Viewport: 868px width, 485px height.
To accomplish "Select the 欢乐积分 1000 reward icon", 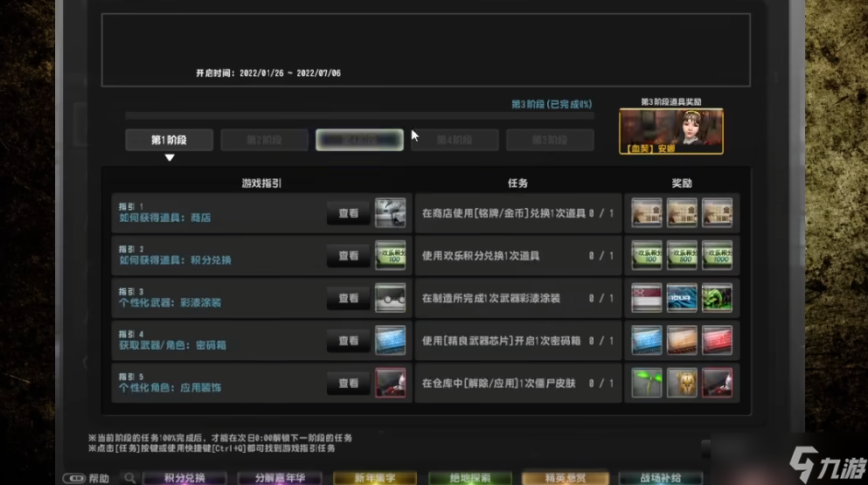I will click(x=718, y=255).
